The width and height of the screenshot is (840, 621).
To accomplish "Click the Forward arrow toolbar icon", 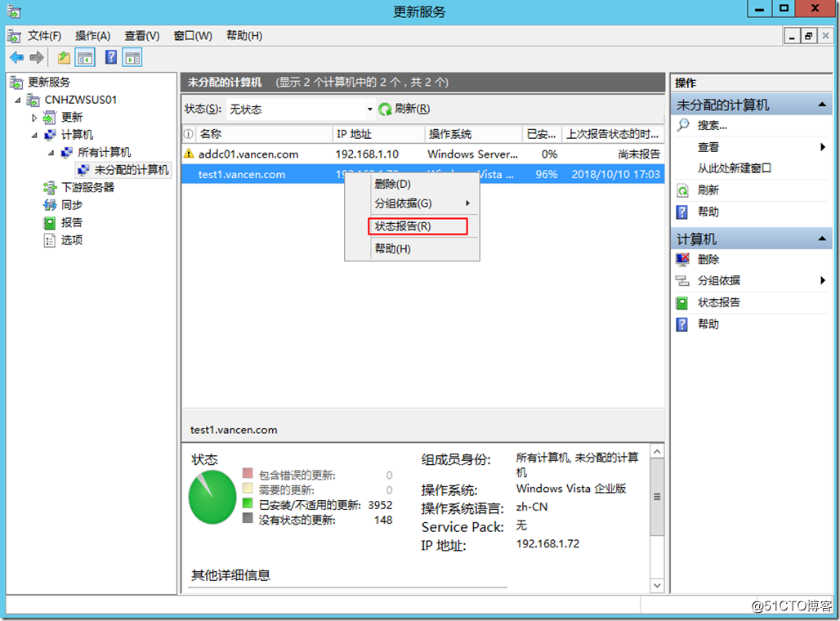I will click(x=37, y=57).
